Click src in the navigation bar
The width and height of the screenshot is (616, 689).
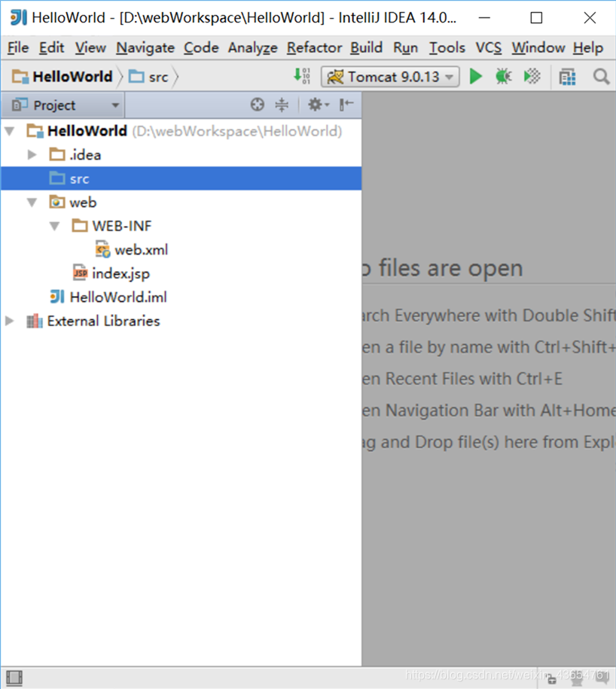[x=148, y=77]
